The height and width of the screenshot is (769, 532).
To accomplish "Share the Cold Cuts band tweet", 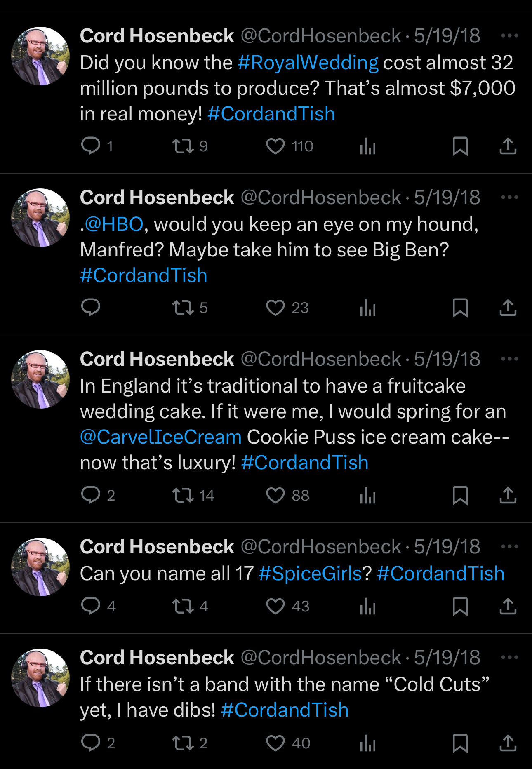I will coord(508,743).
